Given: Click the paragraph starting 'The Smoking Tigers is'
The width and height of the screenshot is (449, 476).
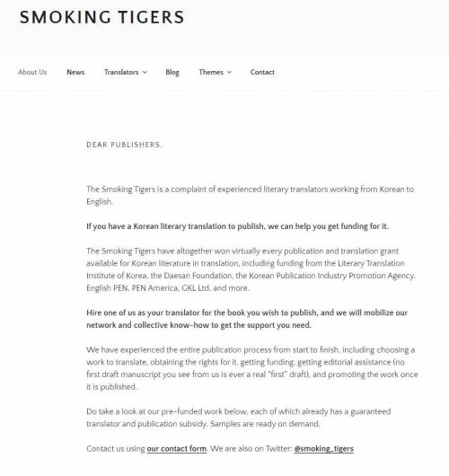Looking at the screenshot, I should click(x=251, y=195).
